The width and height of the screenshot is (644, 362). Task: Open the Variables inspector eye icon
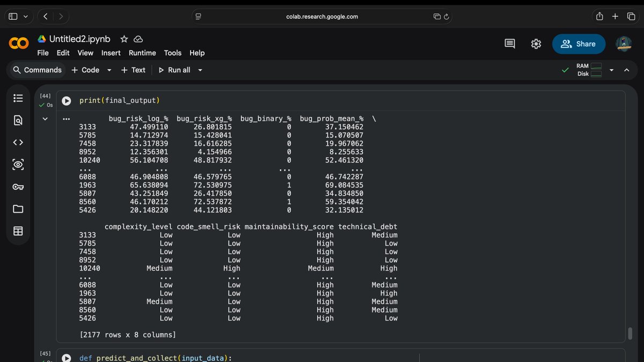[18, 165]
